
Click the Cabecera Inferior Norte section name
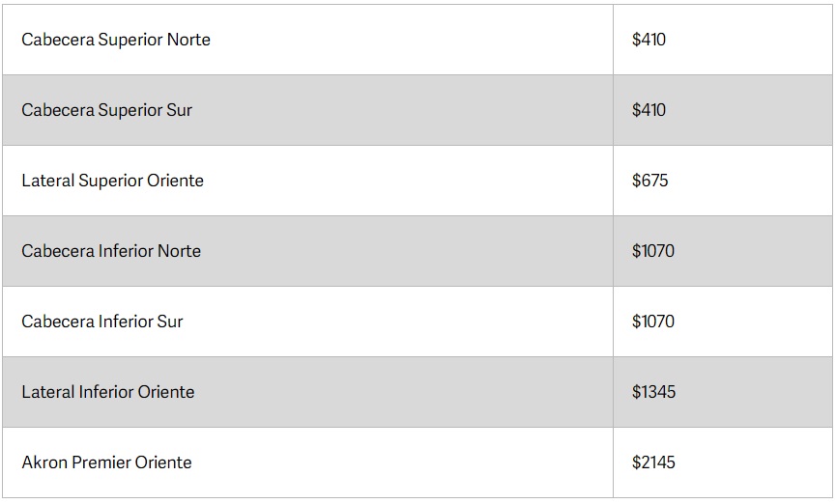[x=111, y=251]
